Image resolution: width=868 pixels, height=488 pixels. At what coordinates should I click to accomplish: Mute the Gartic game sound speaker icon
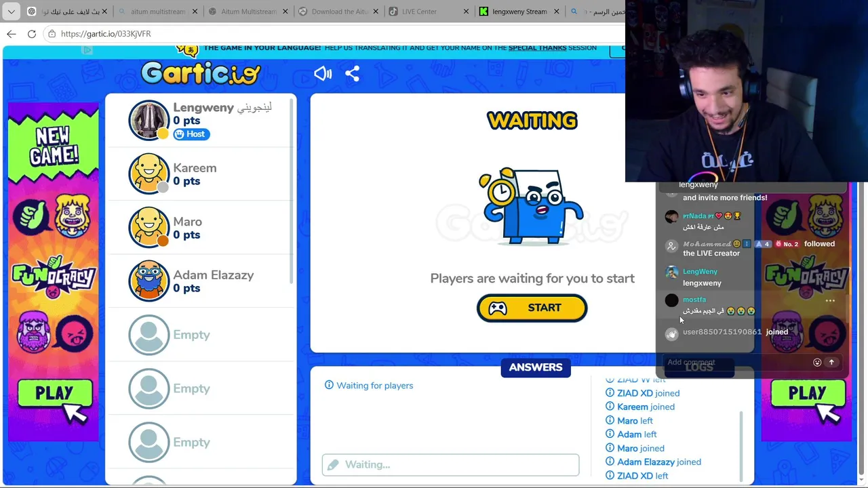(x=323, y=73)
